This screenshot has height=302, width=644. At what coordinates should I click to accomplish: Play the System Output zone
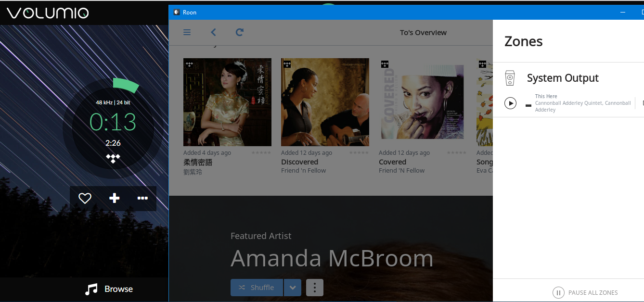pos(510,103)
